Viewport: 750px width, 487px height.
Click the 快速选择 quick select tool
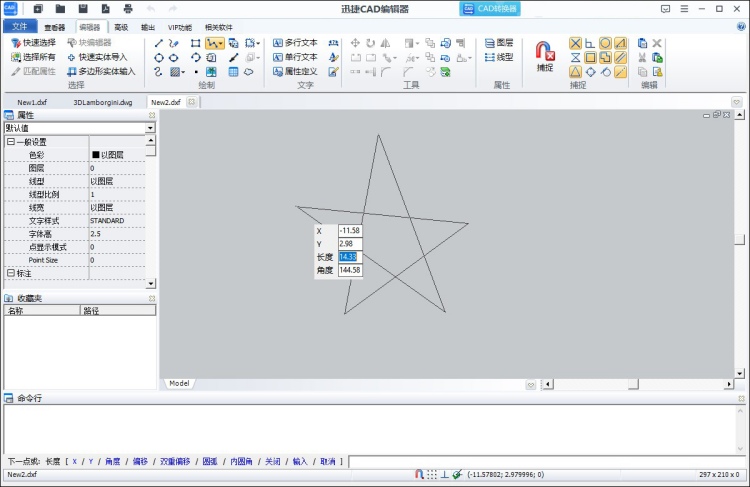tap(33, 43)
